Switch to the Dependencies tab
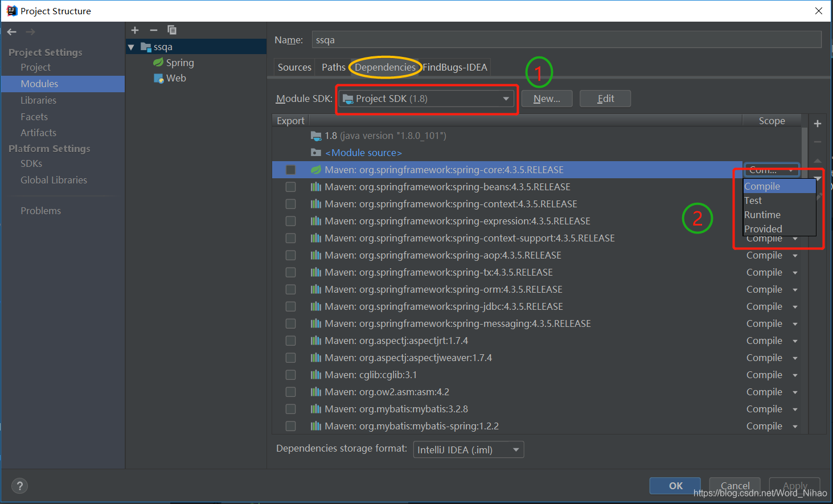 [385, 67]
